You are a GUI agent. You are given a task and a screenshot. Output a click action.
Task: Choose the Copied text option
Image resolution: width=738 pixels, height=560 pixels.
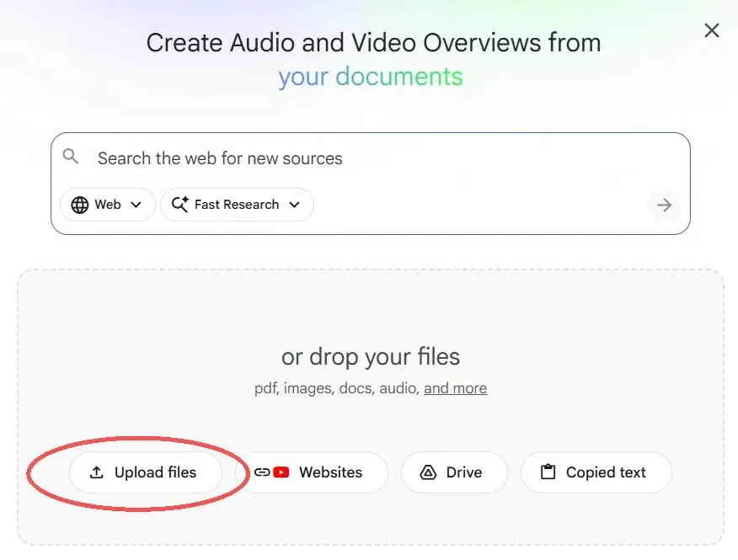[x=596, y=472]
